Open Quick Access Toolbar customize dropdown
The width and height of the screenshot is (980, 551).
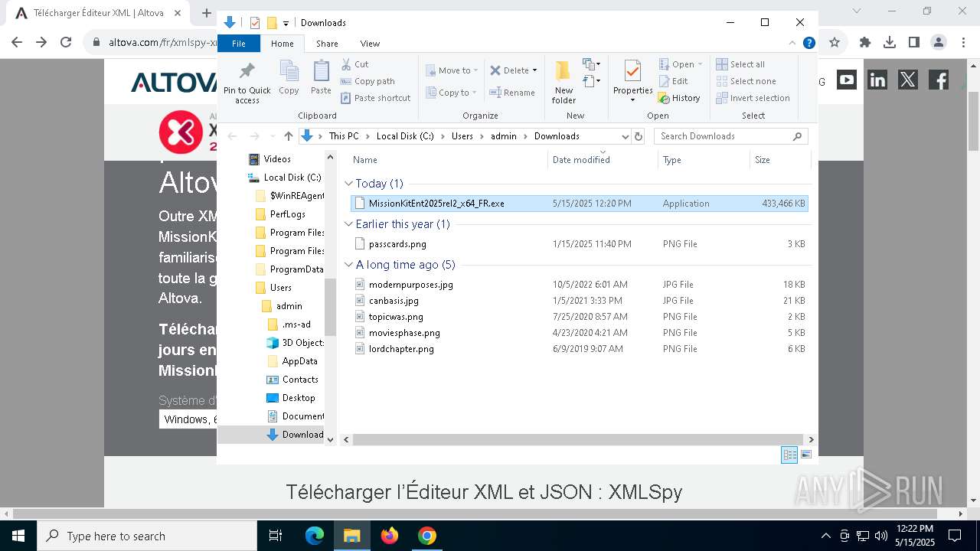[286, 23]
